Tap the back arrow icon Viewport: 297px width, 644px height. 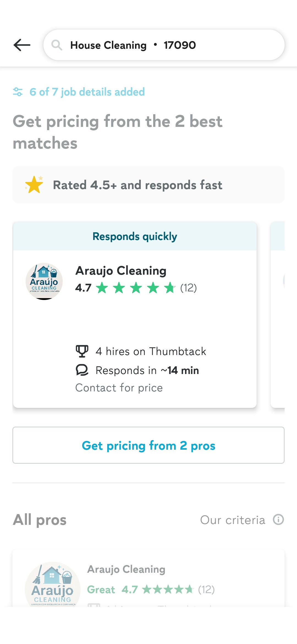point(22,45)
